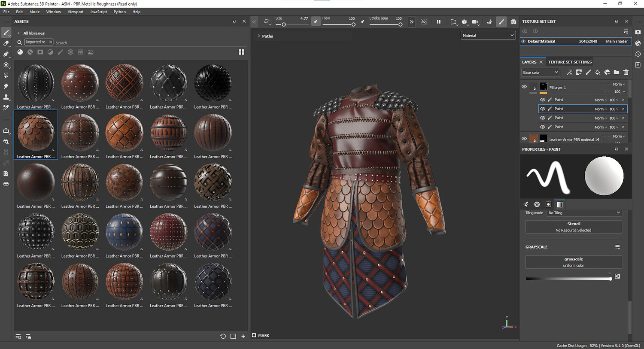Screen dimensions: 644x349
Task: Select the Paint brush tool in left toolbar
Action: [x=6, y=33]
